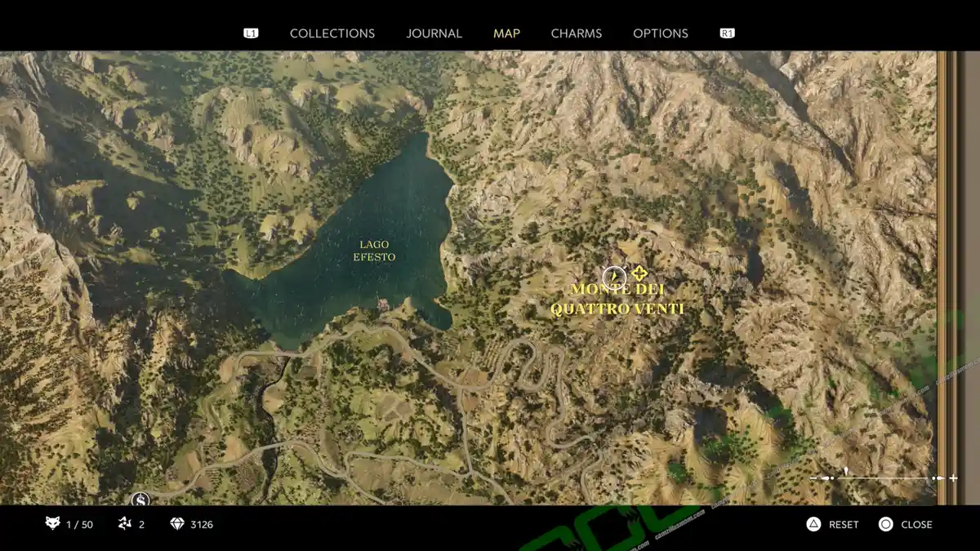Click the L1 previous-tab button icon

251,33
